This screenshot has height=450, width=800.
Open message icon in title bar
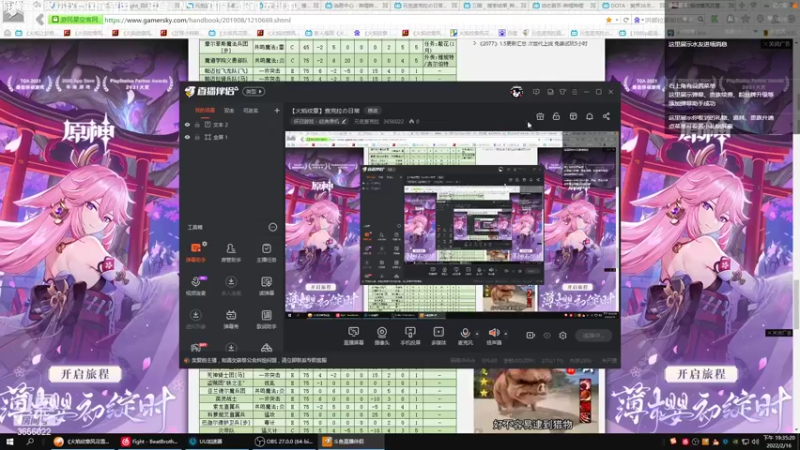tap(536, 92)
